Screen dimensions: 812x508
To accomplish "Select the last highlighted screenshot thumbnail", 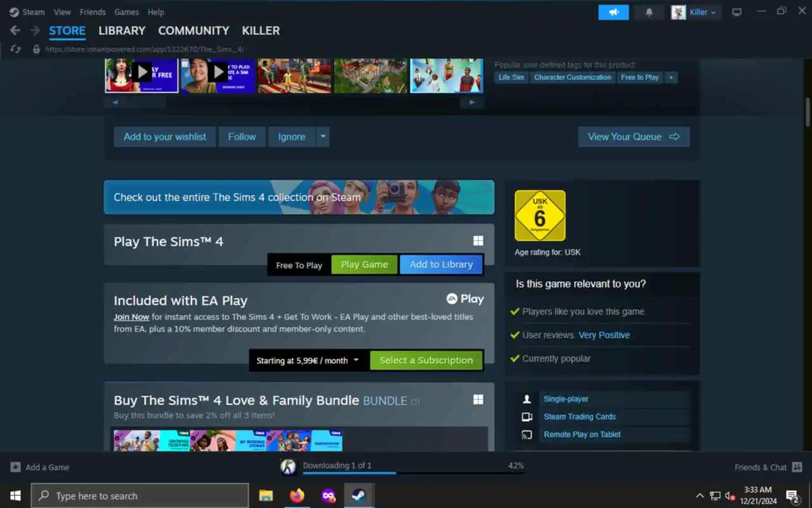I will (x=447, y=76).
